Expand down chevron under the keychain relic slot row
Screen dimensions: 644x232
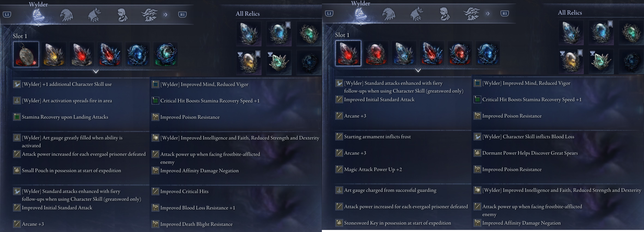pos(96,71)
